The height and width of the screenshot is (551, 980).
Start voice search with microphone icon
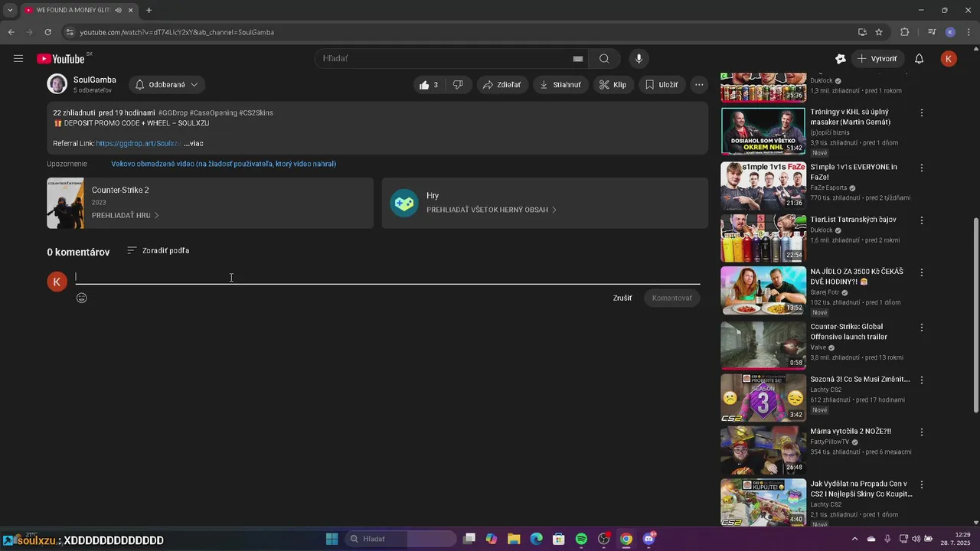pos(639,59)
